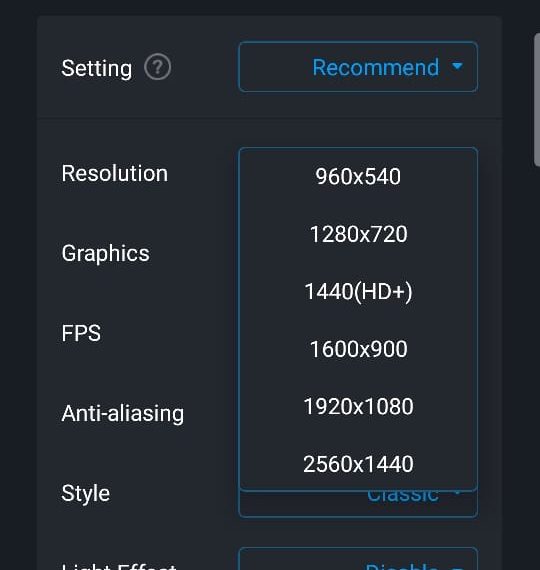This screenshot has height=570, width=540.
Task: Click the Light Effect label
Action: (x=119, y=566)
